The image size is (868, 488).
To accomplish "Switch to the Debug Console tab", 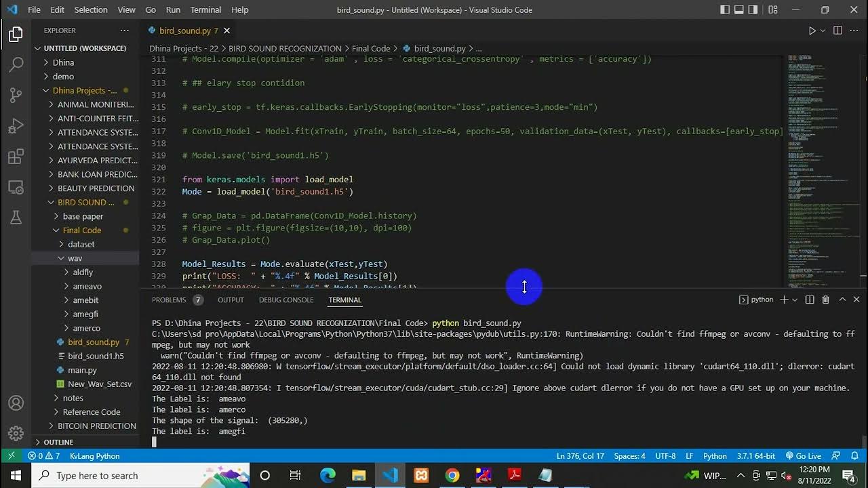I will tap(286, 300).
